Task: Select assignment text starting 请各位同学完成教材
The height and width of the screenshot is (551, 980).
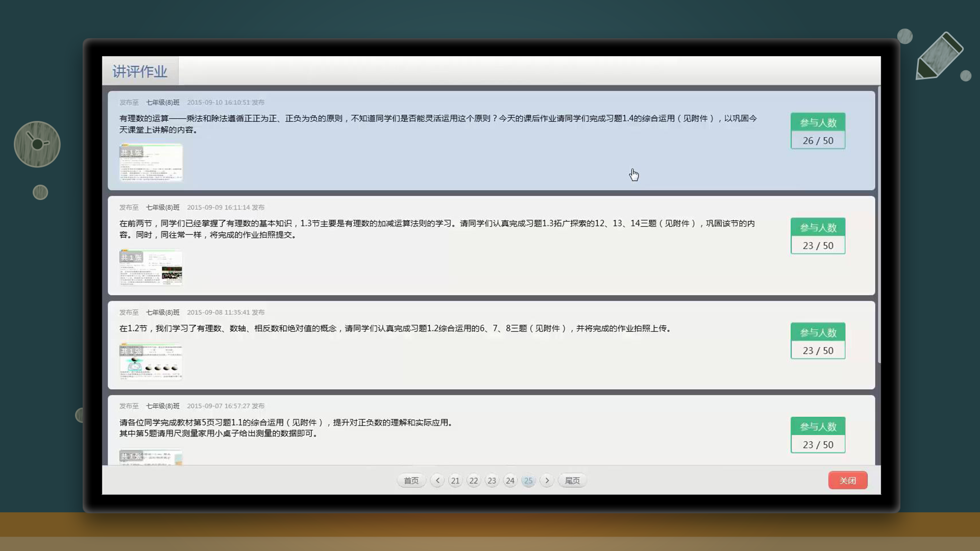Action: (x=287, y=428)
